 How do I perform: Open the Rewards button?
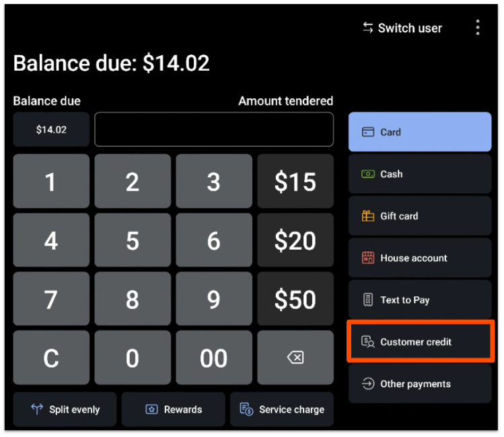point(174,409)
